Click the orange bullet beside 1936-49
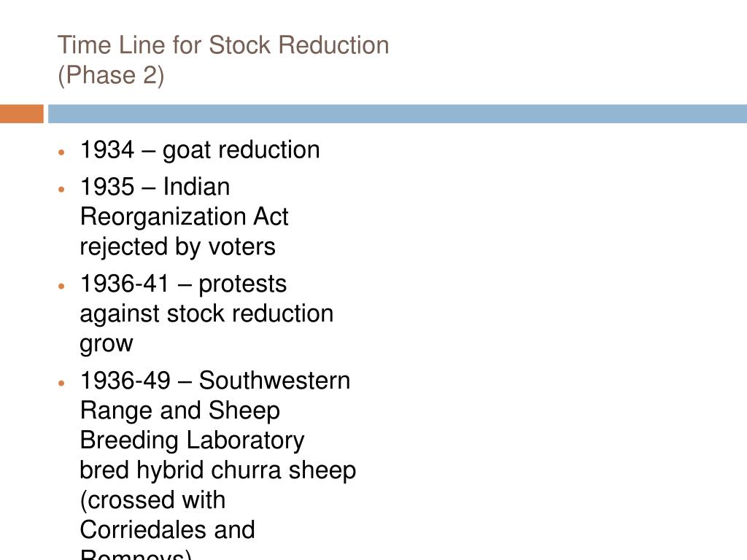 61,383
